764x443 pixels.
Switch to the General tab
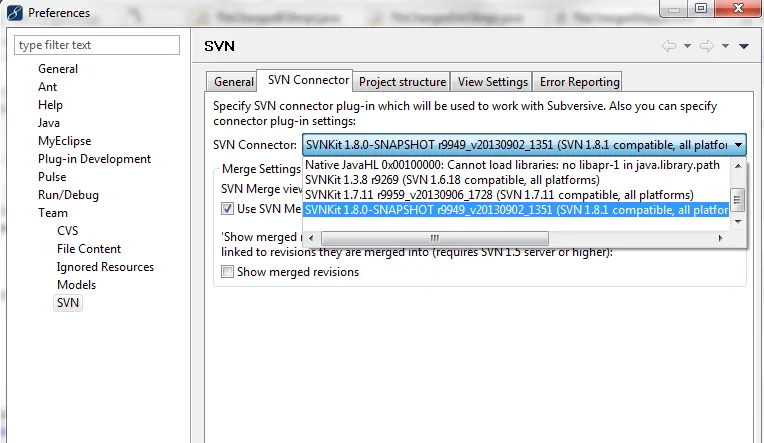coord(232,81)
